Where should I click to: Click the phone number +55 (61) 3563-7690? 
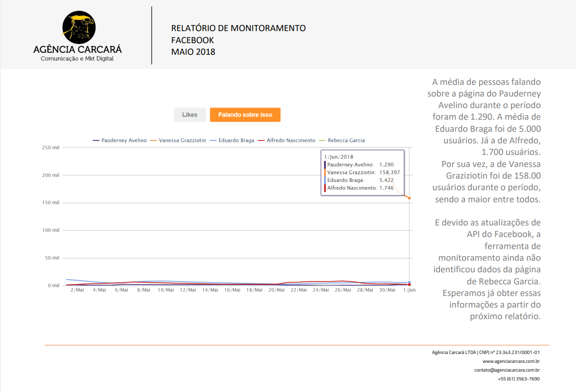[x=518, y=379]
